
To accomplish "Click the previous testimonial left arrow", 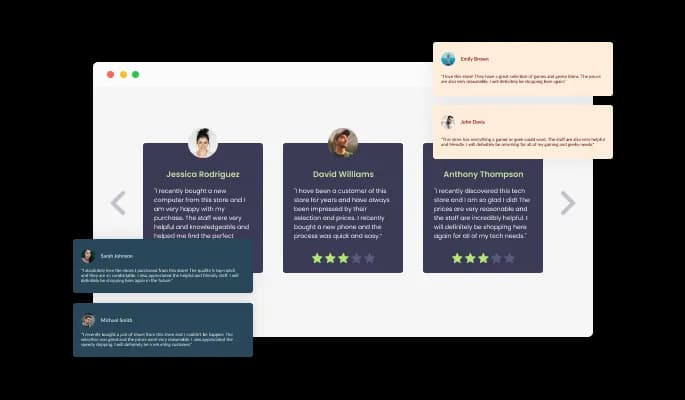I will point(118,203).
